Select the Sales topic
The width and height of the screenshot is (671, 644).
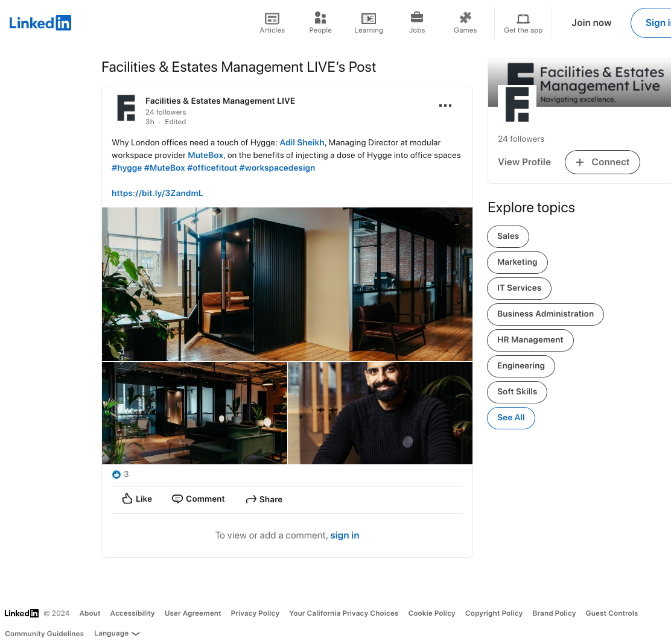click(x=508, y=236)
